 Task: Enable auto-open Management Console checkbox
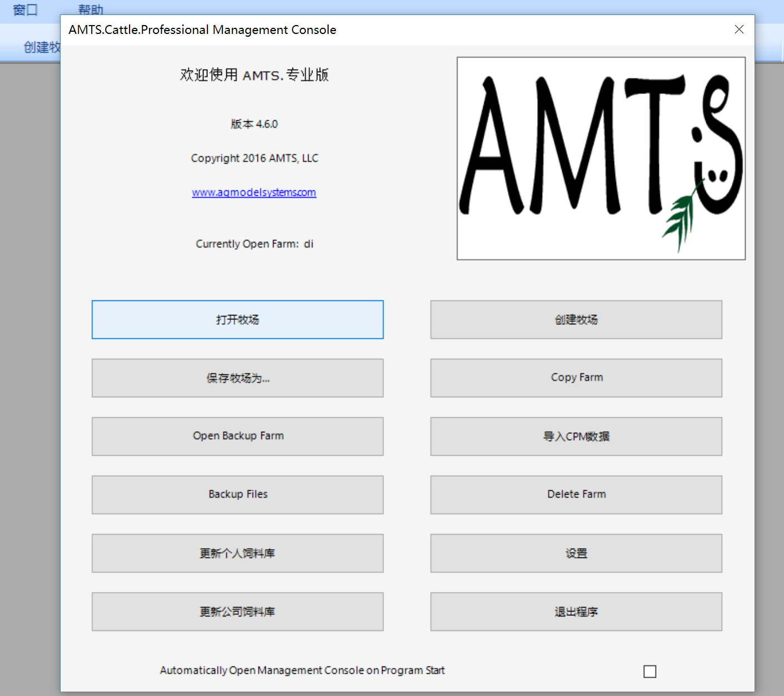(649, 672)
